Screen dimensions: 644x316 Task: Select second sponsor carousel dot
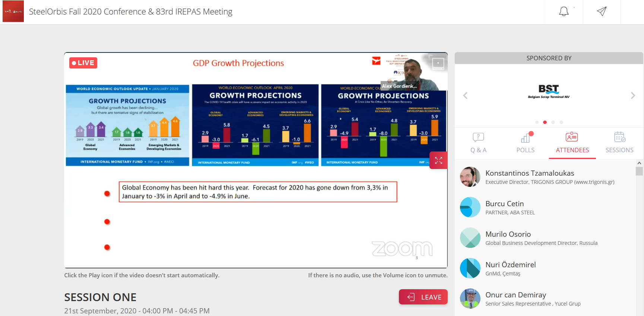(x=545, y=122)
